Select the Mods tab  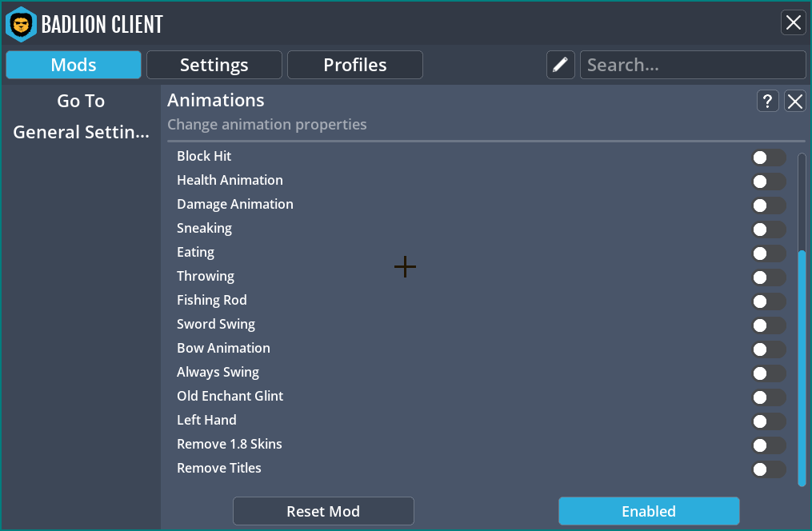pos(74,65)
